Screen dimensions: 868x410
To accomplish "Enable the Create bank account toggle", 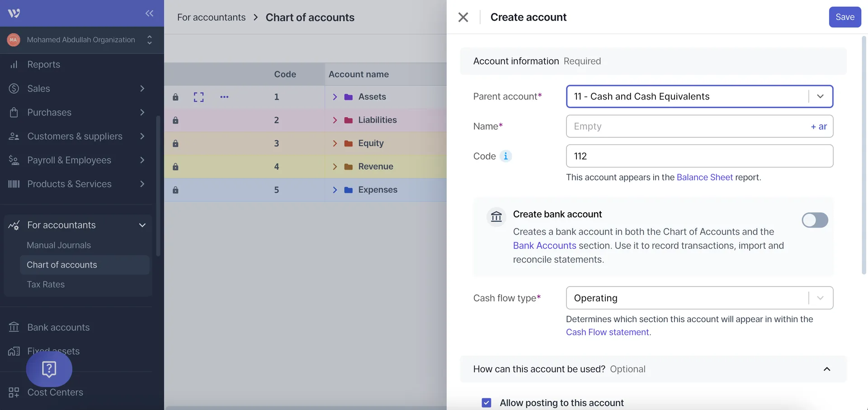I will [814, 220].
